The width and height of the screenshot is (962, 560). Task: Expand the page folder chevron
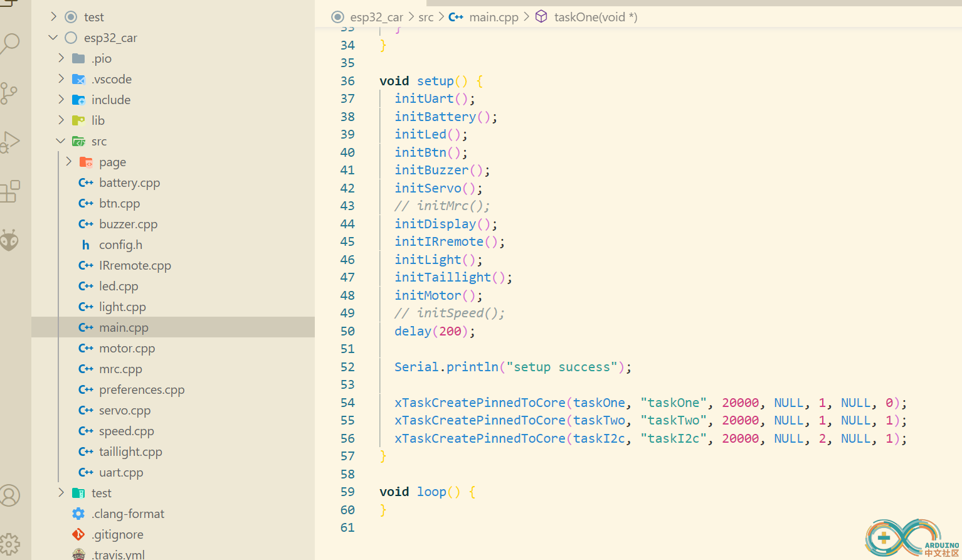click(69, 162)
